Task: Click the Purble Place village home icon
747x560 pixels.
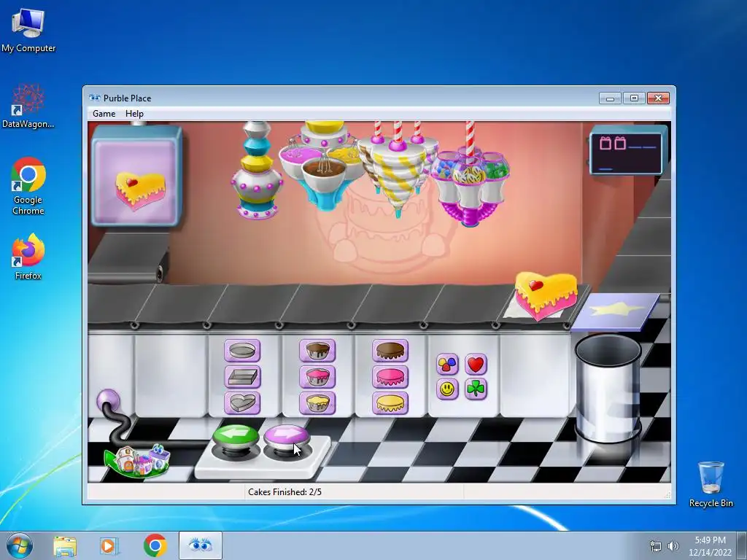Action: coord(137,459)
